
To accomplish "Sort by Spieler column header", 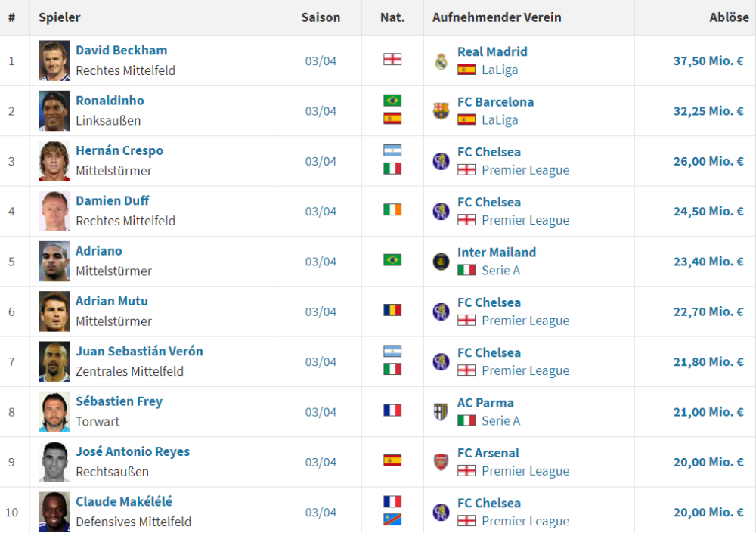I will pos(60,17).
